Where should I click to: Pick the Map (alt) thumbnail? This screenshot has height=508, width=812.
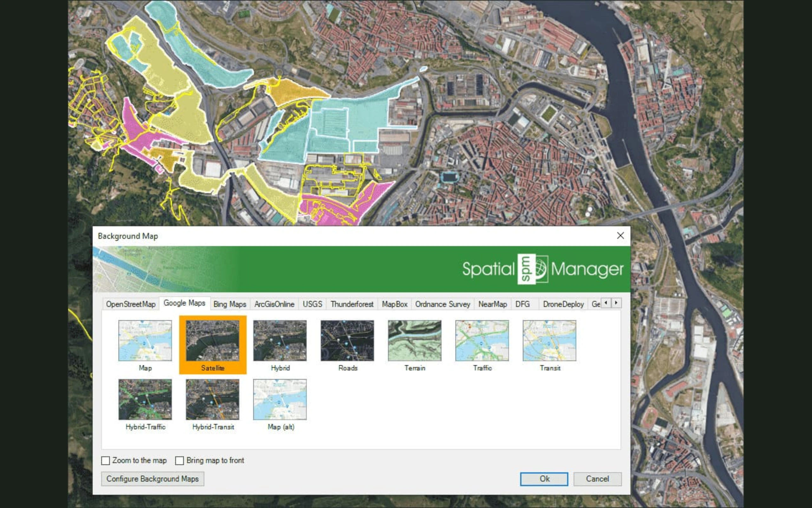coord(280,399)
